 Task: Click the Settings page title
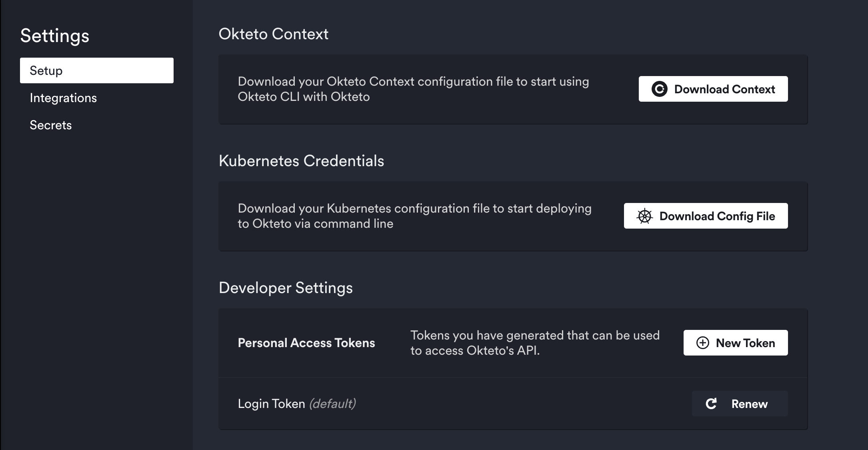pos(55,36)
